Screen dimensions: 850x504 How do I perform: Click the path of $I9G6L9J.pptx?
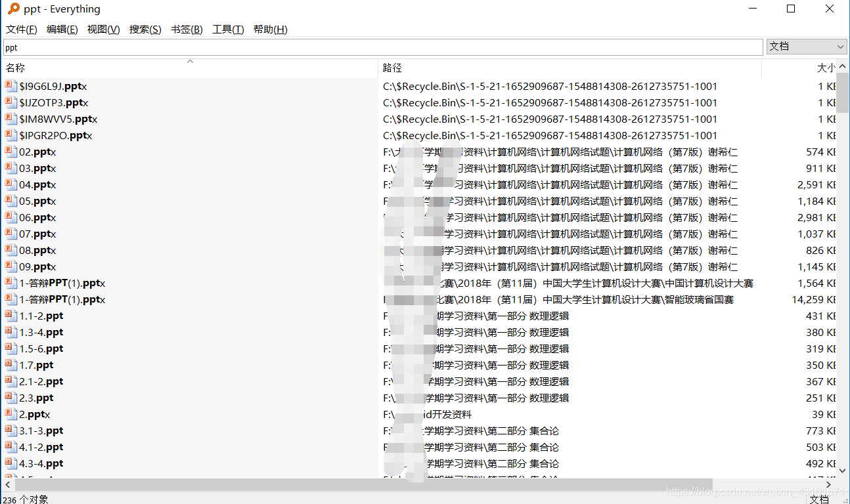tap(550, 86)
